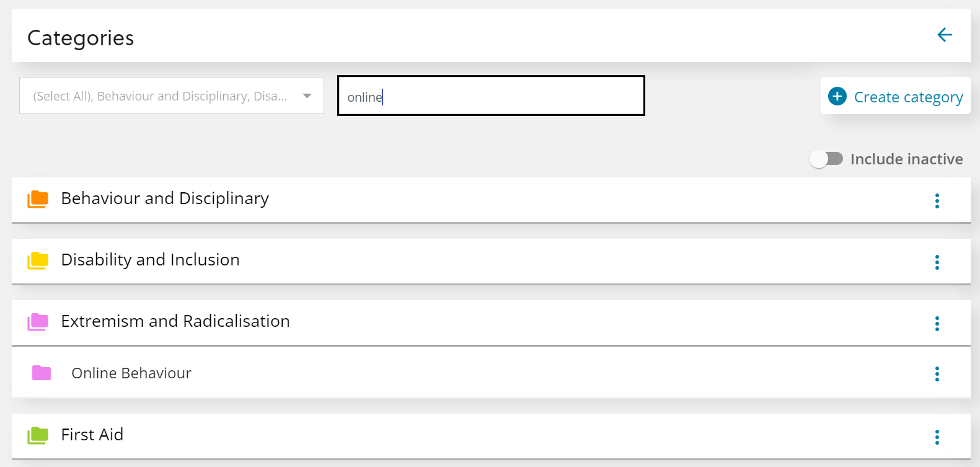Click the magenta Extremism and Radicalisation folder icon
The height and width of the screenshot is (467, 980).
37,322
